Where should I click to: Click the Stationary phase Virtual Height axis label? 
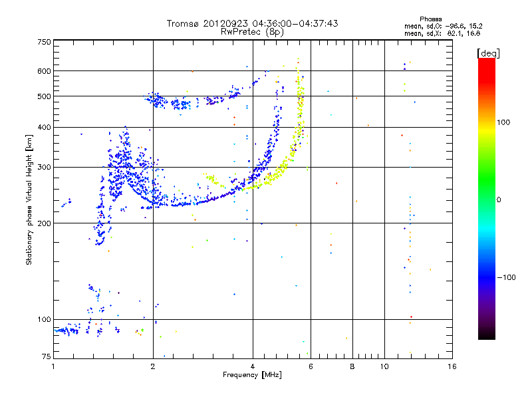pyautogui.click(x=29, y=200)
